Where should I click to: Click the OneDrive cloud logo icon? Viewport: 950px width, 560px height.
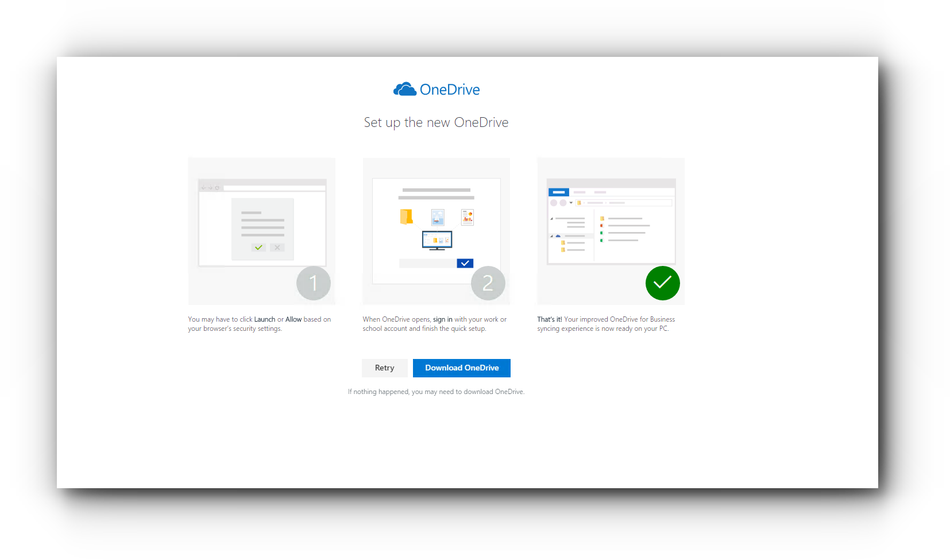(x=405, y=89)
